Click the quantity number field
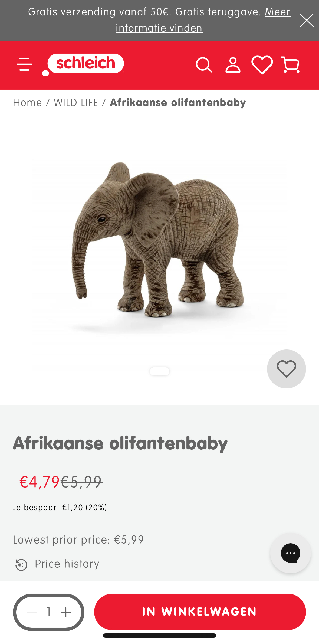Viewport: 319px width, 644px height. [49, 612]
